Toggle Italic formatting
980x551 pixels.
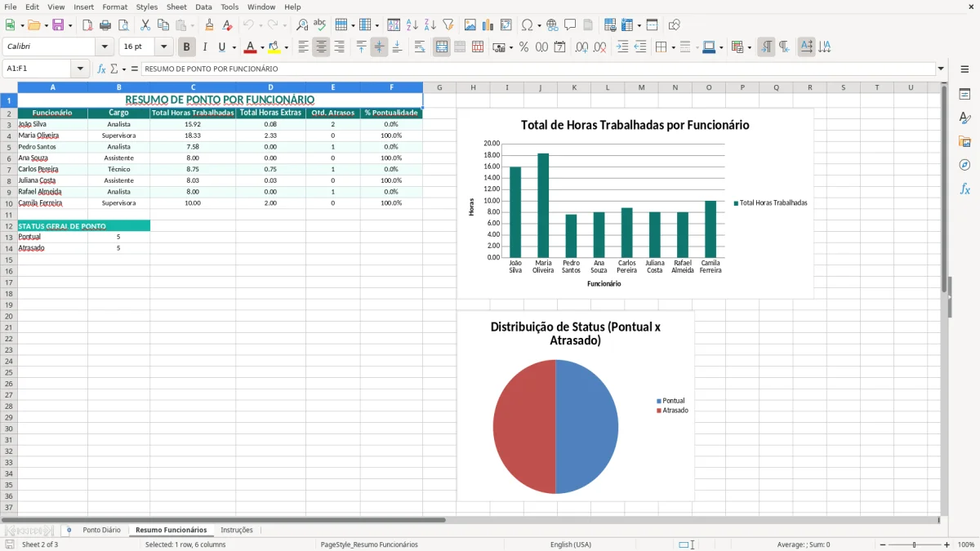pos(205,47)
